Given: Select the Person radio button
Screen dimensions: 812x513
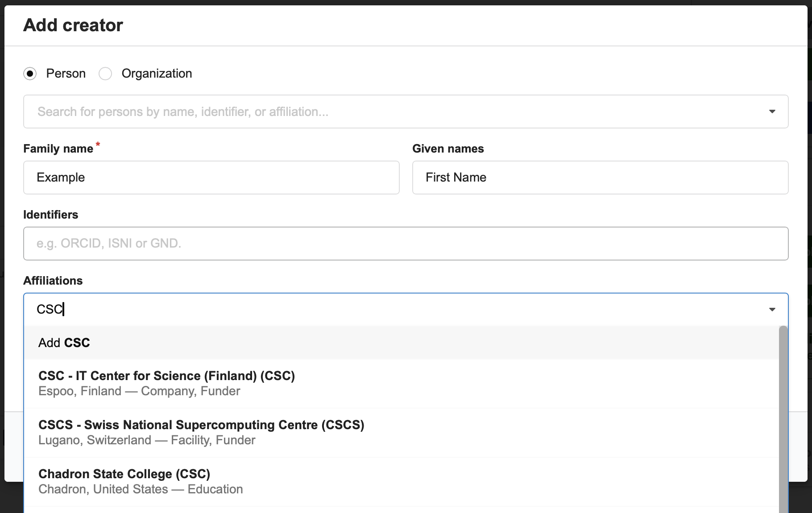Looking at the screenshot, I should tap(30, 73).
